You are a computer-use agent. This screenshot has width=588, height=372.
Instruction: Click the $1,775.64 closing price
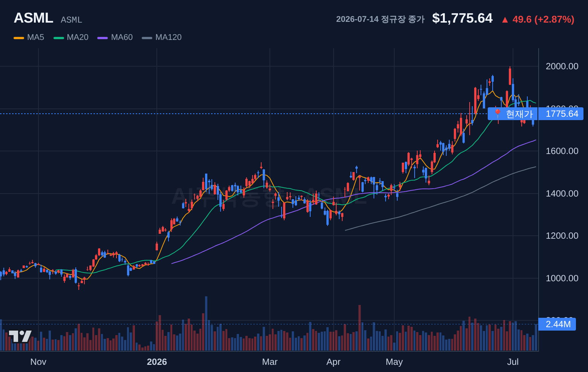click(462, 18)
